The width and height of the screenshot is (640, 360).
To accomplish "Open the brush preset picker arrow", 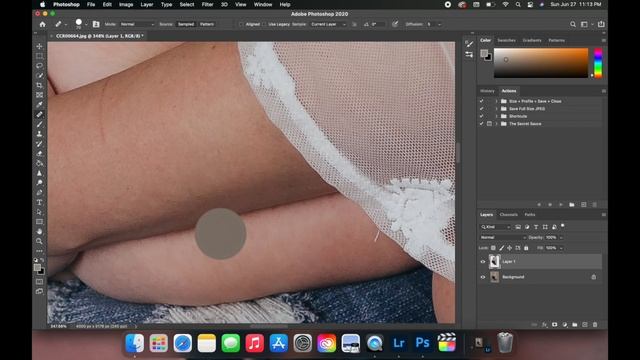I will (86, 25).
